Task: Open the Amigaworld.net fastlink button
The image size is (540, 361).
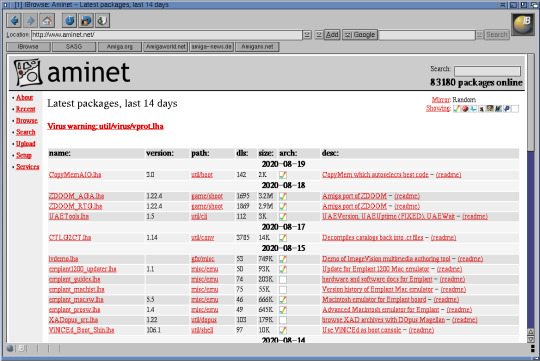Action: pos(166,47)
